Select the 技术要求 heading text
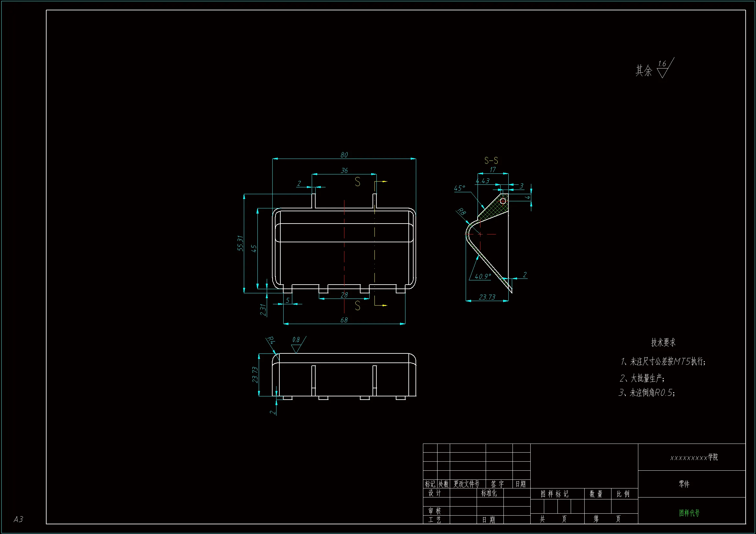 pyautogui.click(x=663, y=342)
